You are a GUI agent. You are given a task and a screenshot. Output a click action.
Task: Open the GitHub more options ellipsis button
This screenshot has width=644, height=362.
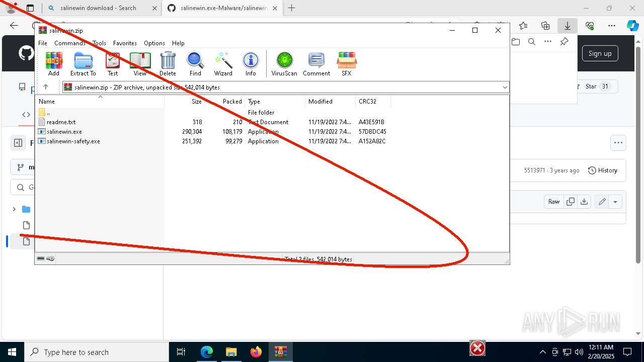coord(618,143)
